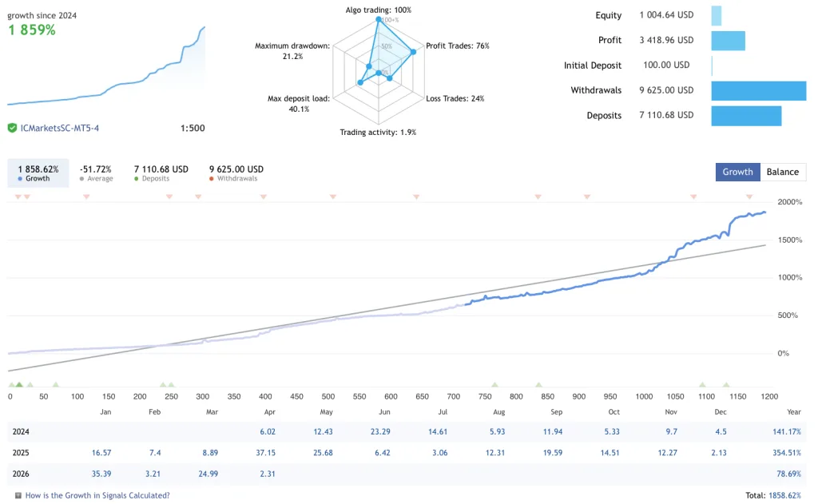Open the small growth since 2024 chart
Viewport: 818px width, 504px height.
[105, 68]
